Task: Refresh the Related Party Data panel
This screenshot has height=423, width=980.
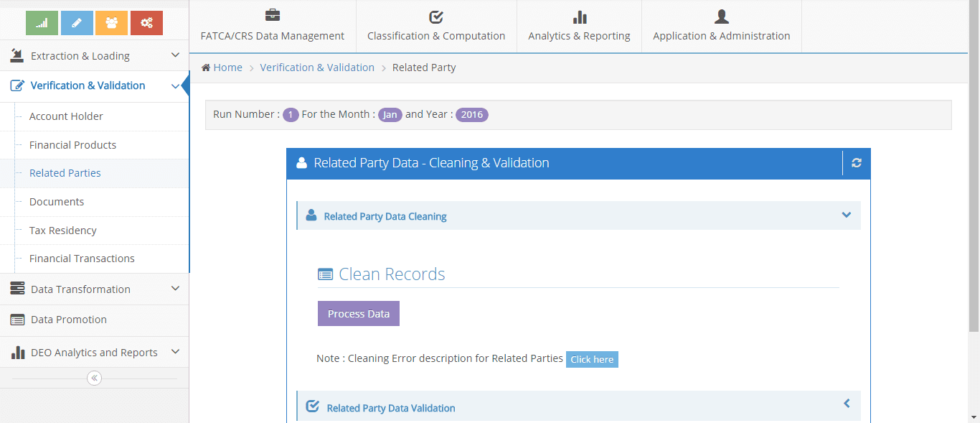Action: coord(856,163)
